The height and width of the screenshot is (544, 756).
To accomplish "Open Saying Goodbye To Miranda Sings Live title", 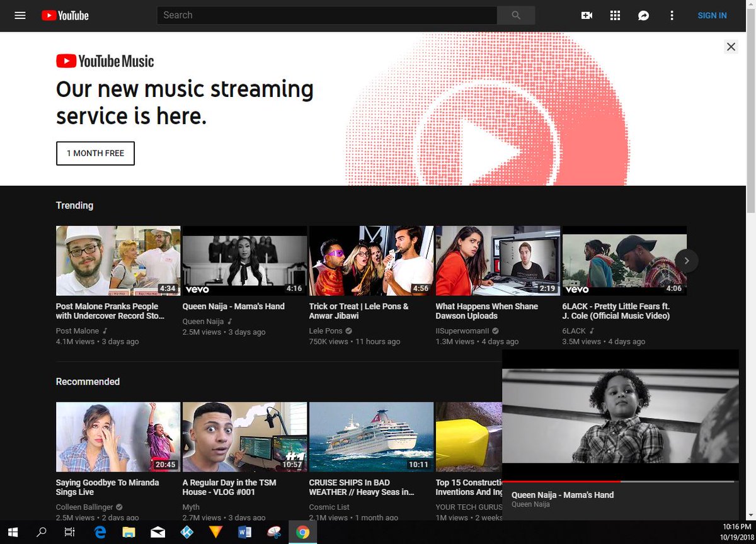I will [107, 487].
